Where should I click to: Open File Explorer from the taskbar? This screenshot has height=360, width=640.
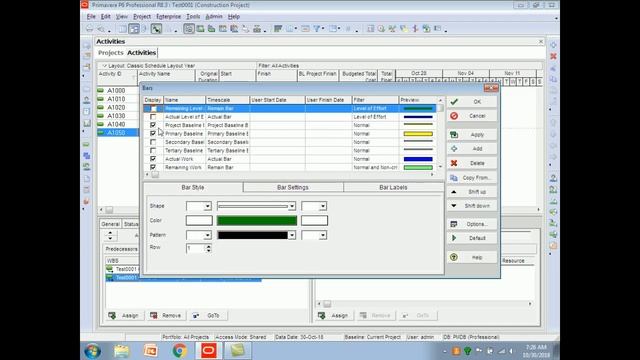pyautogui.click(x=122, y=351)
